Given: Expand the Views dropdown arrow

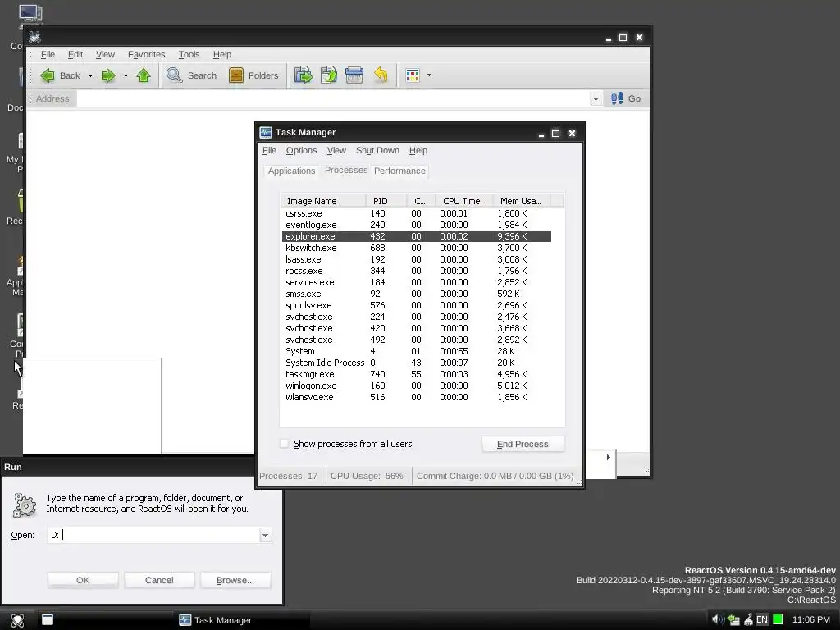Looking at the screenshot, I should click(x=429, y=75).
